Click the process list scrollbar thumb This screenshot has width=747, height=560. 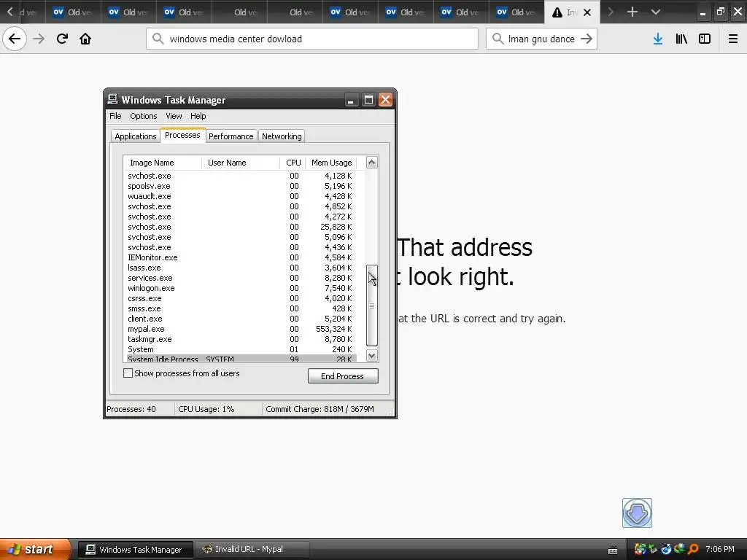[x=371, y=306]
